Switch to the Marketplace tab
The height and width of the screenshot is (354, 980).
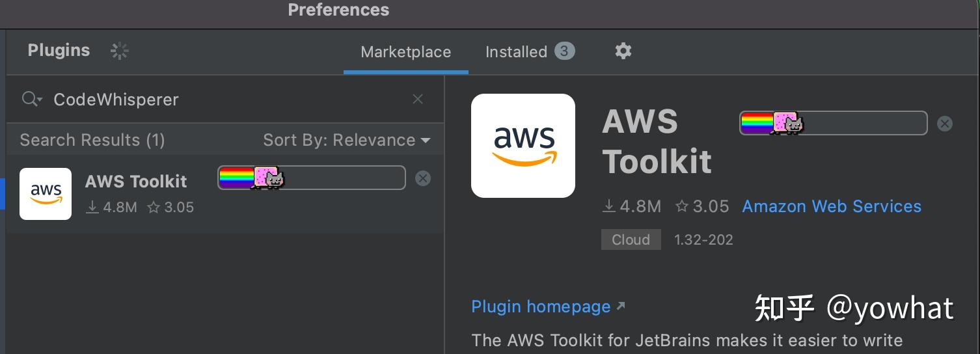click(x=405, y=52)
